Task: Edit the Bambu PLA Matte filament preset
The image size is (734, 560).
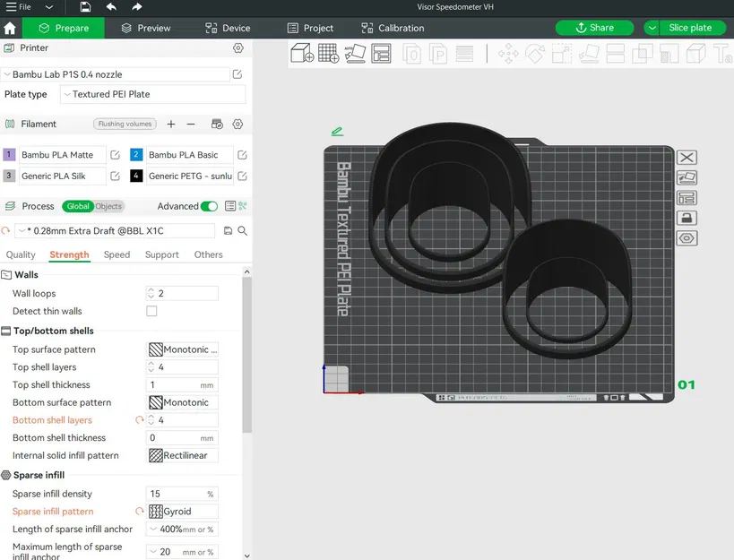Action: click(x=115, y=155)
